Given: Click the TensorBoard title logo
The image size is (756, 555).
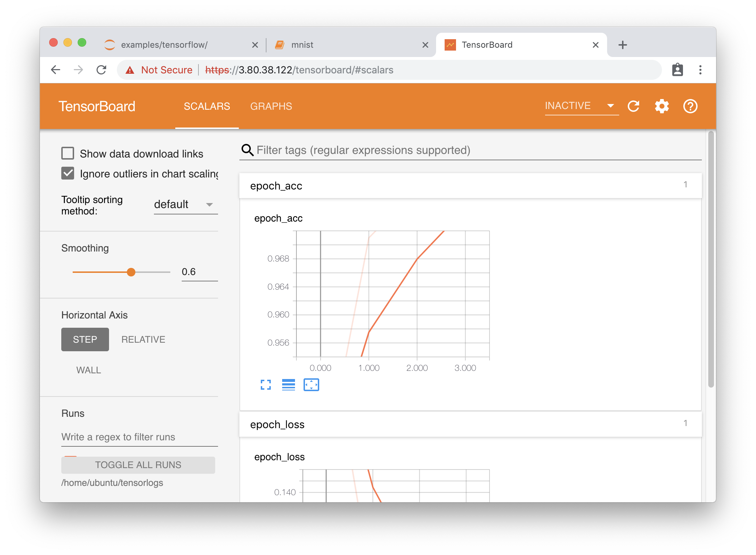Looking at the screenshot, I should [x=97, y=106].
